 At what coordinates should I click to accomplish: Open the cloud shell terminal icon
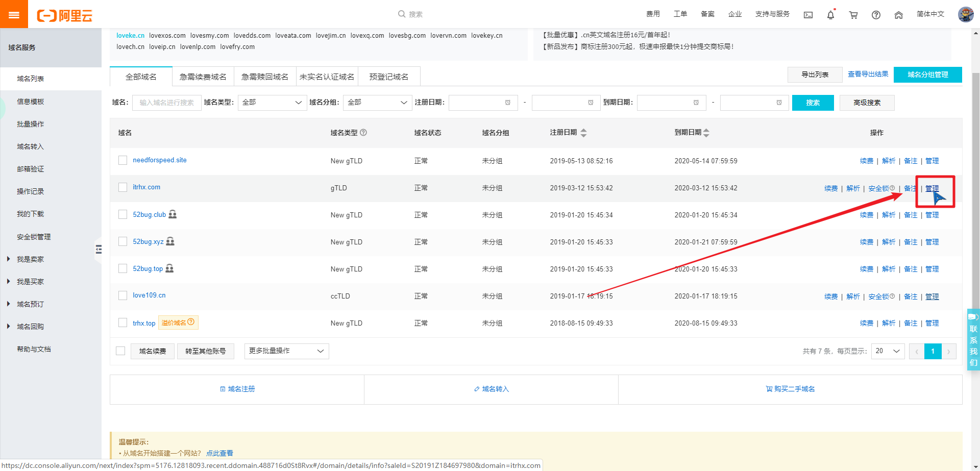[x=808, y=15]
